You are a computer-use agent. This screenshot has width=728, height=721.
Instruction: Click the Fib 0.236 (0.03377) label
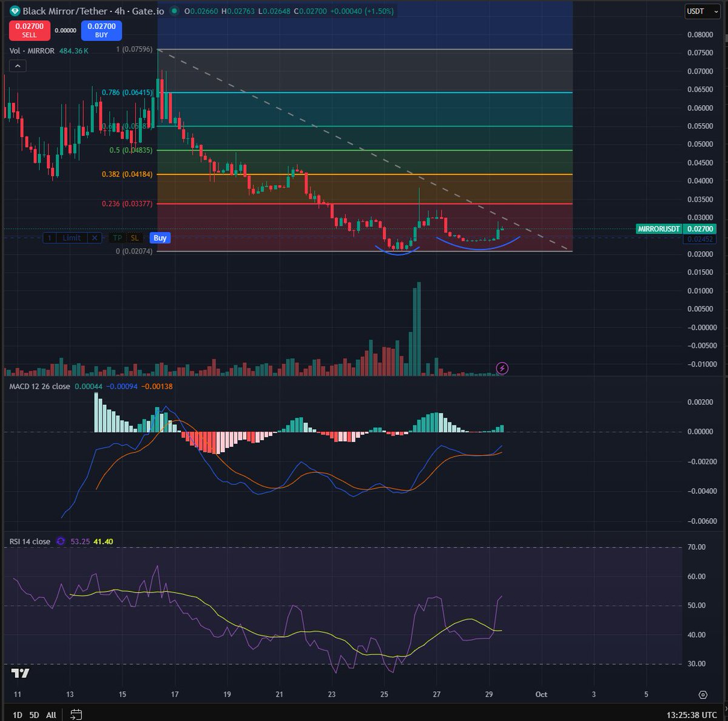(x=127, y=203)
